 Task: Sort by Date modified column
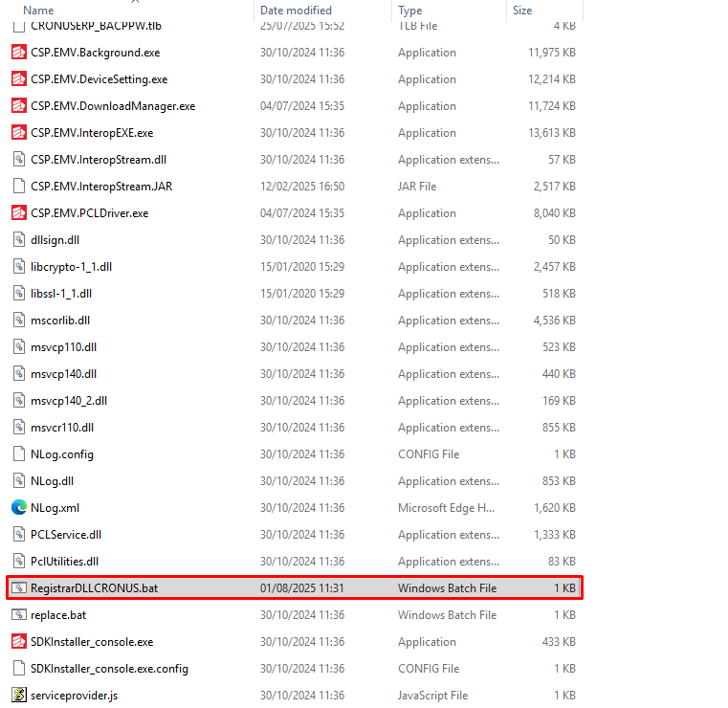[x=296, y=11]
